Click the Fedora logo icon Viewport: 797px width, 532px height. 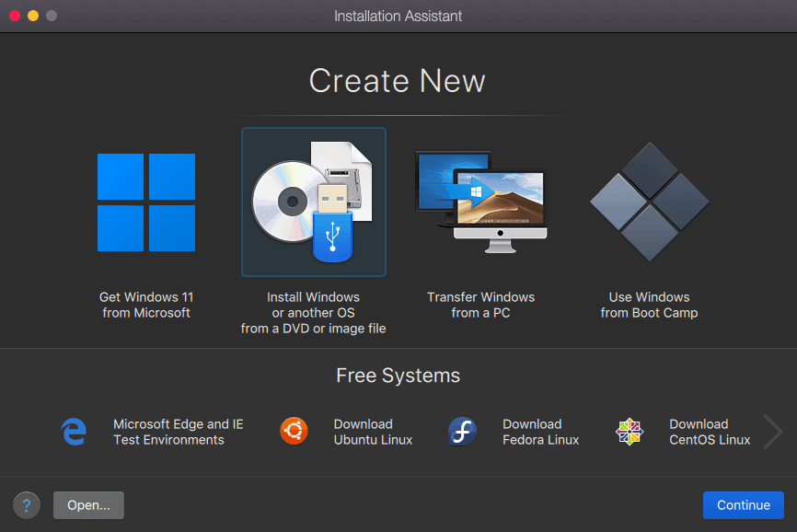462,432
